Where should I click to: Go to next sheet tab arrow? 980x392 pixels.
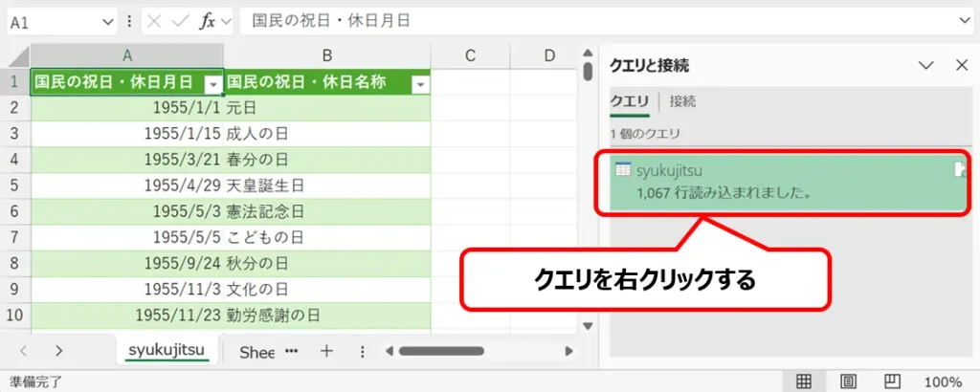[58, 351]
